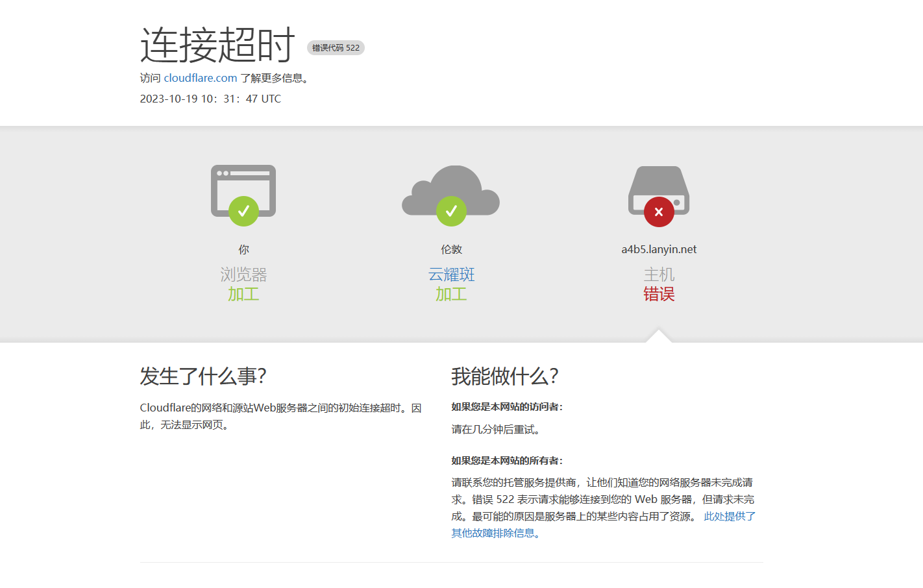Click the 浏览器 label
923x588 pixels.
point(243,275)
